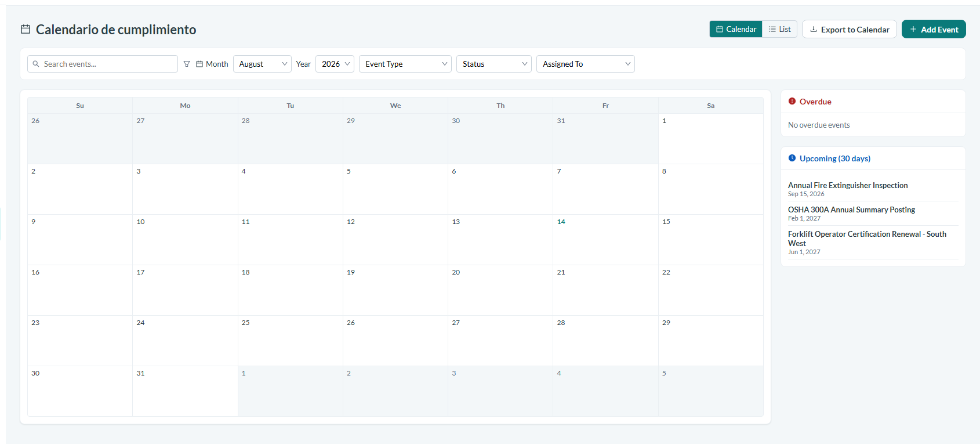Click the August 25 day cell
This screenshot has width=980, height=444.
pos(291,341)
